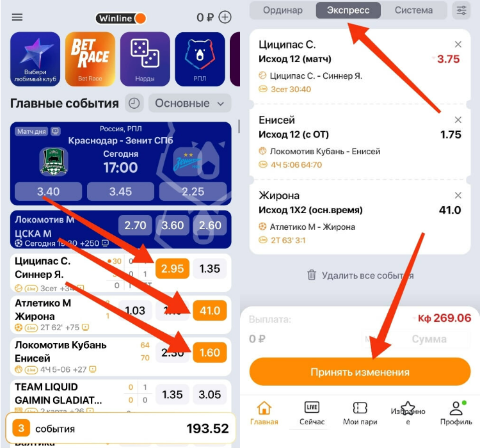Open the Нарды dice game tile
The height and width of the screenshot is (448, 480).
(145, 59)
